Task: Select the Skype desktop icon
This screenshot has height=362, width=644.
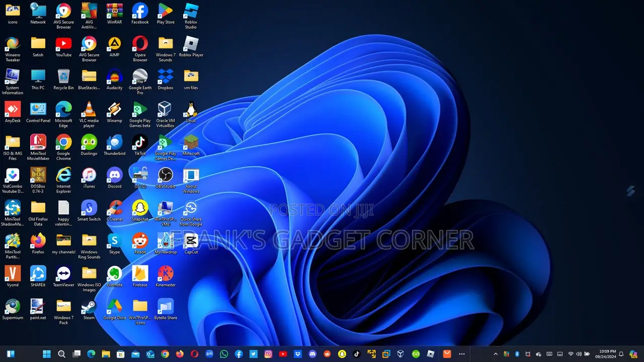Action: [x=115, y=244]
